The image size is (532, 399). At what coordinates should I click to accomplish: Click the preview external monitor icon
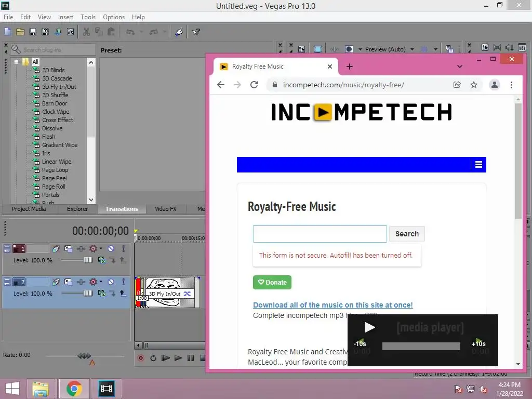[x=318, y=49]
